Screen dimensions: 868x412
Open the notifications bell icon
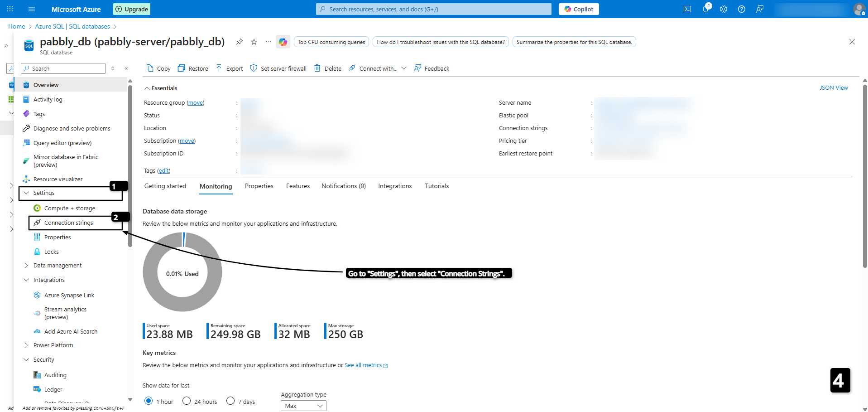[705, 9]
